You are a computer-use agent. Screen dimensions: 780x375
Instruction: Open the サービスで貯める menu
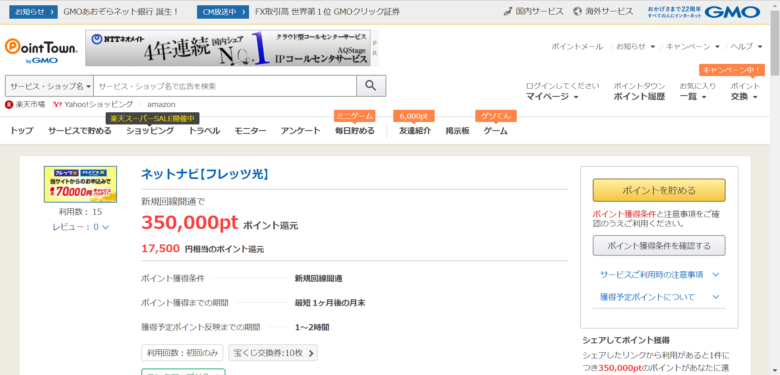pos(80,131)
